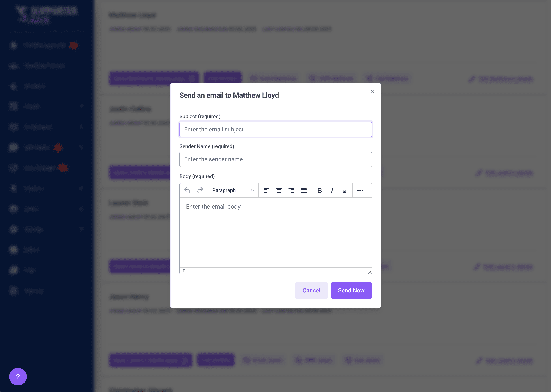551x392 pixels.
Task: Focus the email Subject field
Action: pyautogui.click(x=275, y=129)
